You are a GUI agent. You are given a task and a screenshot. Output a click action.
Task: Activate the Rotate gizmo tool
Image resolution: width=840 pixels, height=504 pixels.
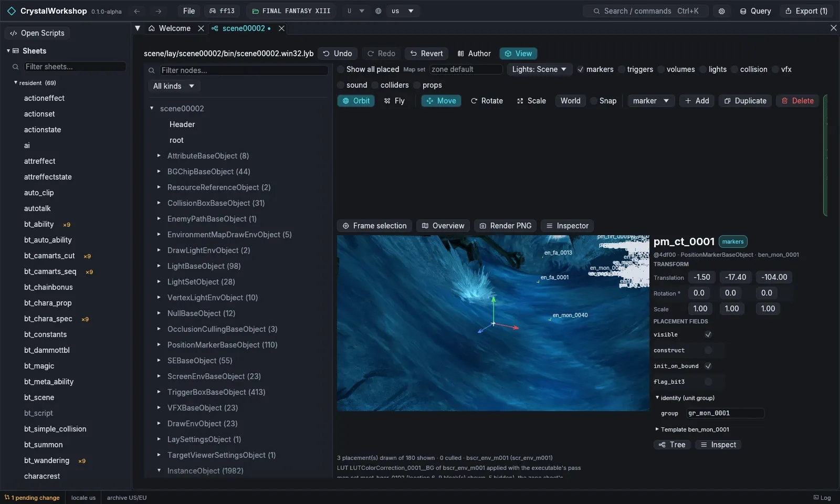pyautogui.click(x=487, y=101)
